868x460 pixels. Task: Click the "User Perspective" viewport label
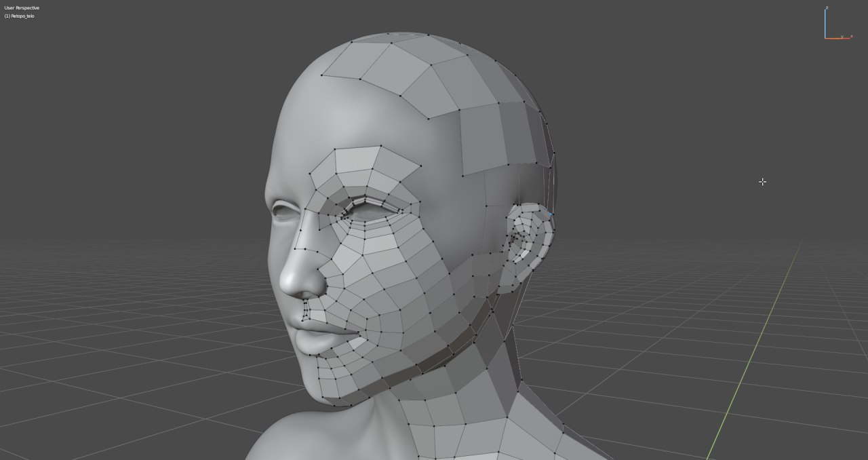[x=22, y=8]
